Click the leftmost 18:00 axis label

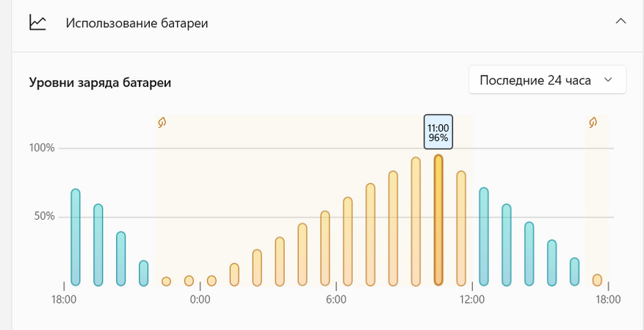pyautogui.click(x=64, y=299)
